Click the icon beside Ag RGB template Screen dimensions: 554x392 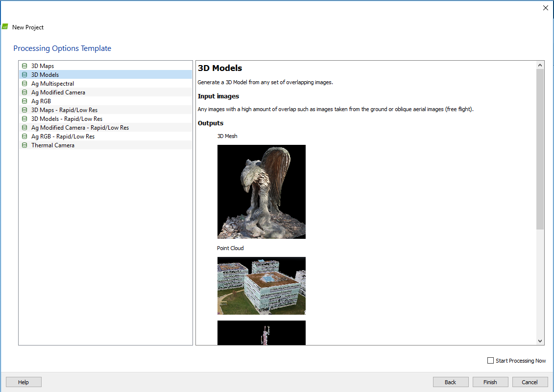24,101
